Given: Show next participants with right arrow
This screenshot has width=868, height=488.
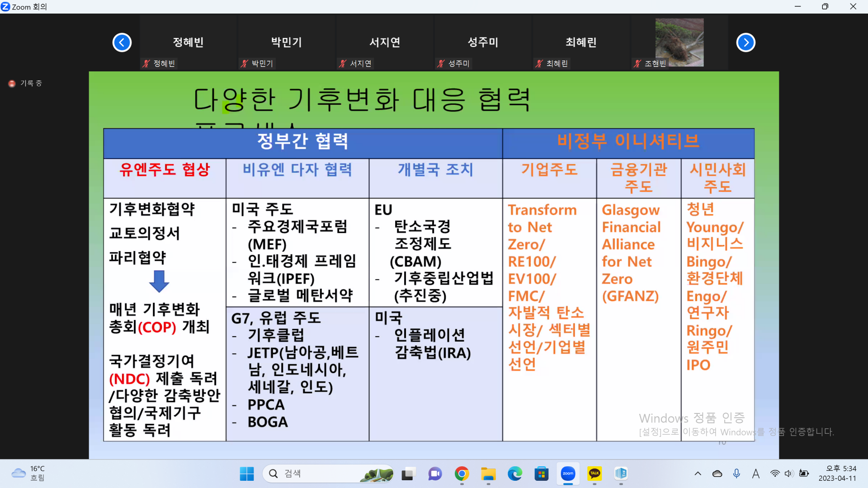Looking at the screenshot, I should tap(746, 42).
